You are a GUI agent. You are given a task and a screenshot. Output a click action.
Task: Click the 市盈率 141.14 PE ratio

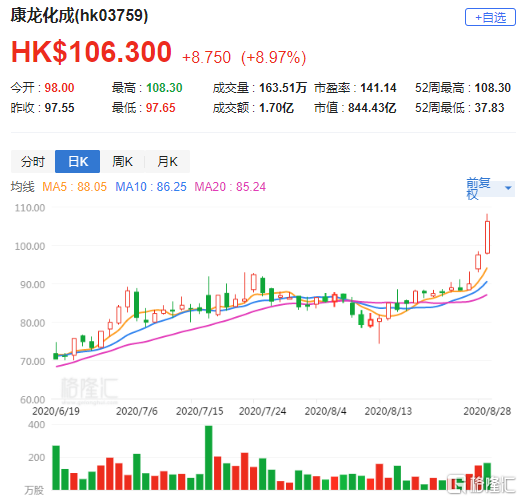coord(355,88)
